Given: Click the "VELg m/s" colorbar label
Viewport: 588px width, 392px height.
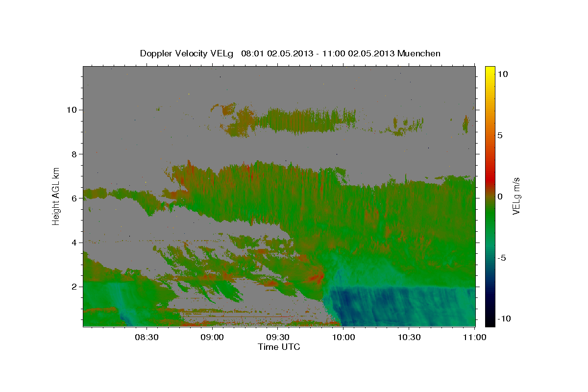Looking at the screenshot, I should pos(516,196).
